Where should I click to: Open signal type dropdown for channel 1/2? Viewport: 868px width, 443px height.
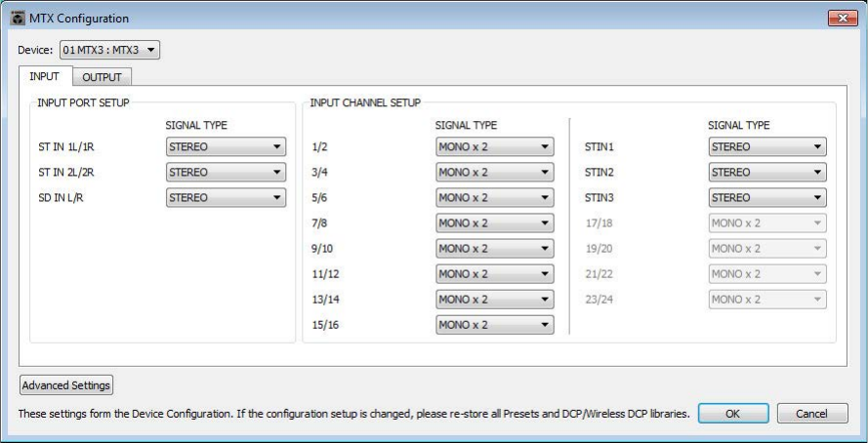tap(495, 146)
